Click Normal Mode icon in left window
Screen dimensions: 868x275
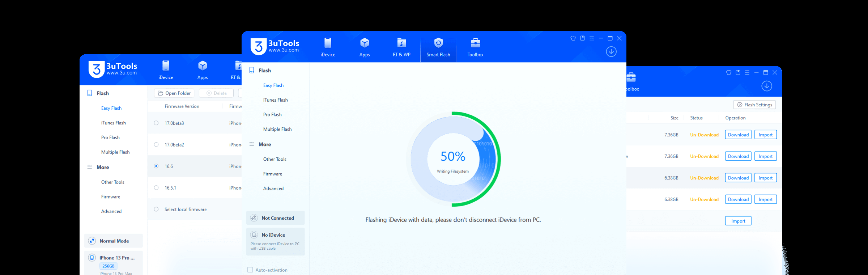92,241
